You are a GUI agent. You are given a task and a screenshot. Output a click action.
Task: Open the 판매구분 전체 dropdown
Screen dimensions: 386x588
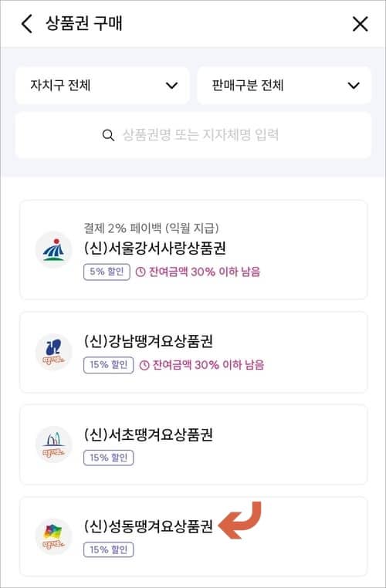[284, 86]
